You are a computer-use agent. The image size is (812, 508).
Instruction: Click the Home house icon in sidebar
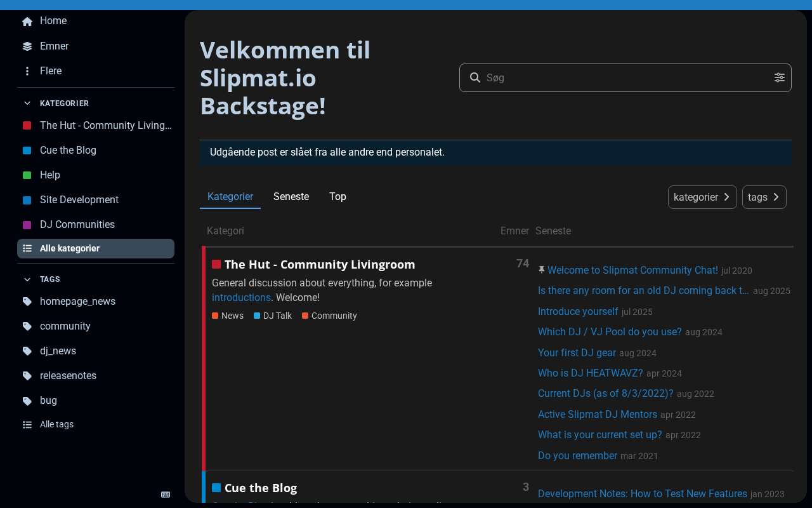point(27,22)
